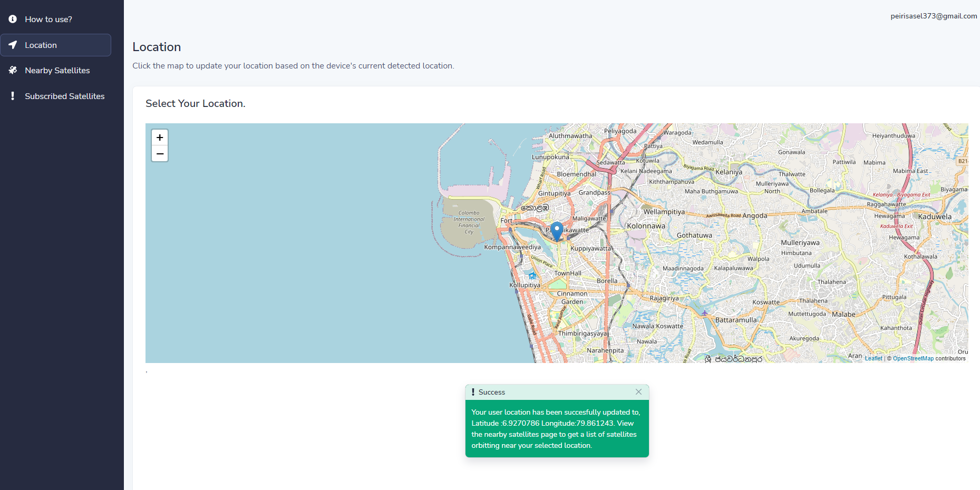Click the Success message body text
Viewport: 980px width, 490px height.
click(x=556, y=429)
